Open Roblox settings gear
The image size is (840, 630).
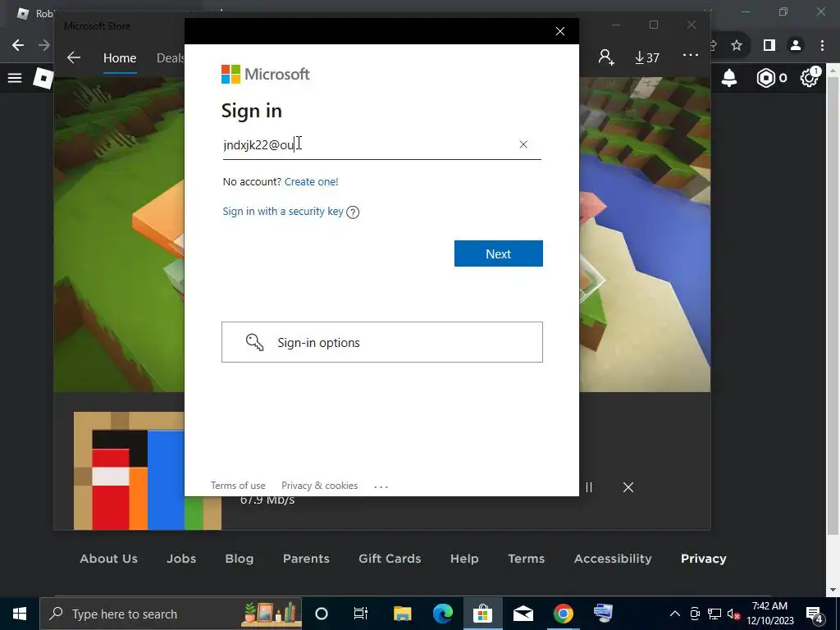(x=809, y=79)
